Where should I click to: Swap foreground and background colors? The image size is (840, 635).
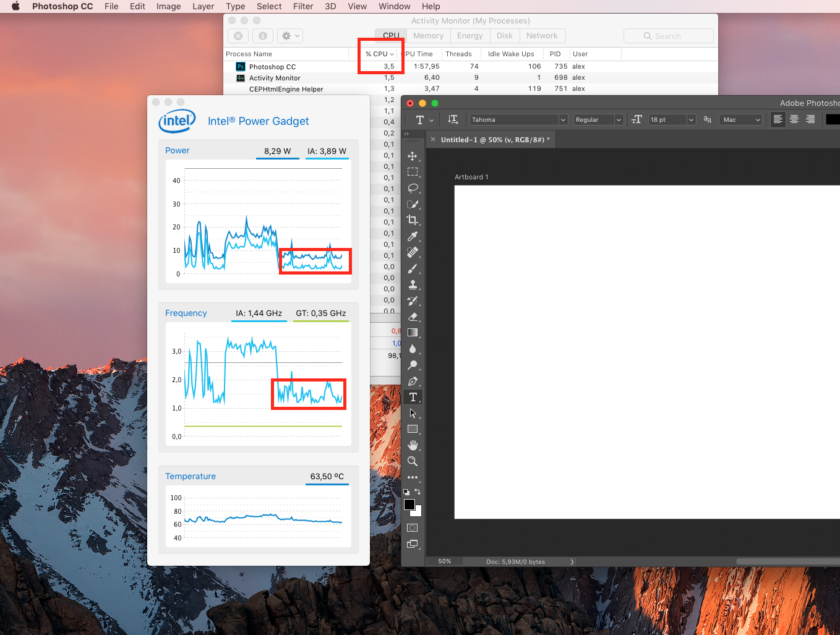pos(418,492)
